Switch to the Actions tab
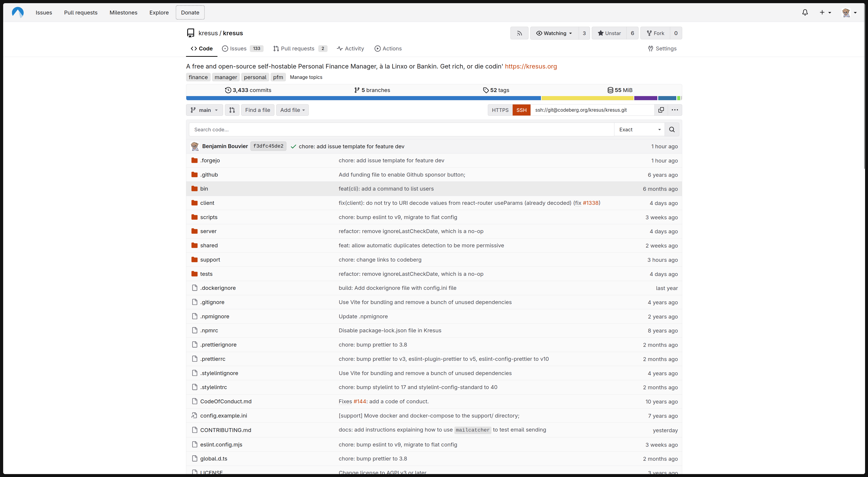 [x=388, y=49]
